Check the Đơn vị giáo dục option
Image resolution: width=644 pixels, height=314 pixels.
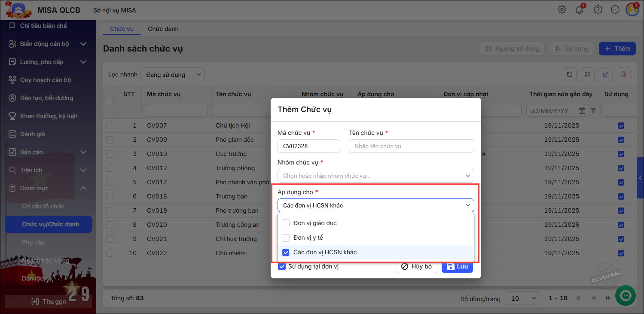pos(286,223)
